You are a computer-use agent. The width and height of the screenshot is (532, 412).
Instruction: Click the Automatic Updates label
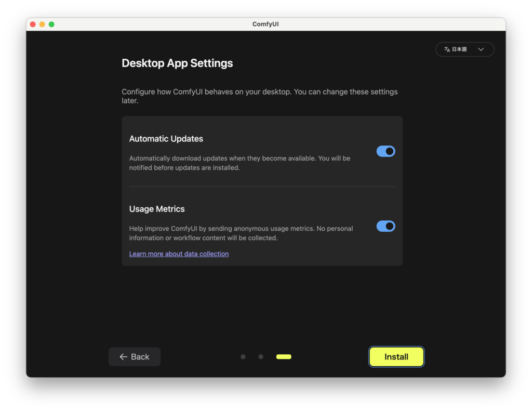pos(166,139)
